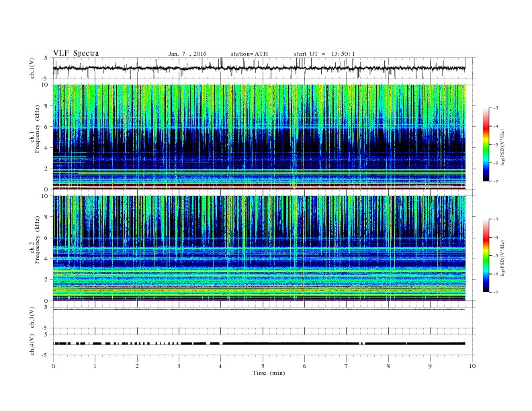Click the ch.2 log(PSD) color bar label
This screenshot has height=411, width=532.
[x=503, y=259]
